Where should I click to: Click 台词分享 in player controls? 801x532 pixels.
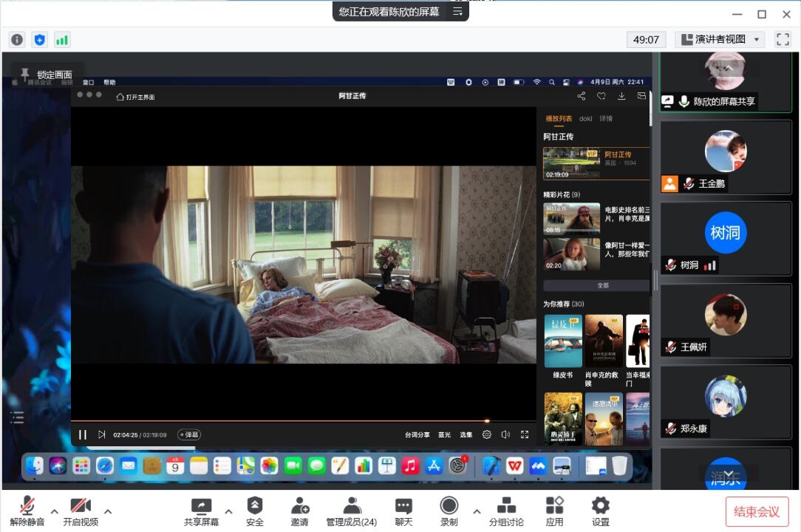tap(417, 435)
